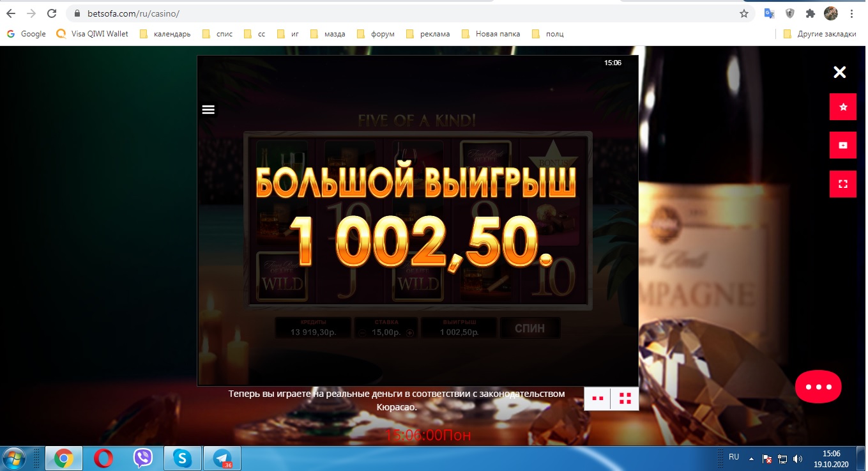Open the slot game hamburger menu
Image resolution: width=868 pixels, height=471 pixels.
tap(208, 109)
